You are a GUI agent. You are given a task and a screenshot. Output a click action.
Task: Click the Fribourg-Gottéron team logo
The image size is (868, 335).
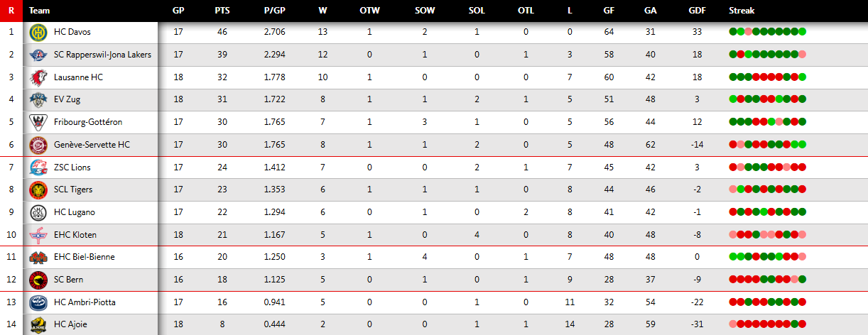click(38, 123)
